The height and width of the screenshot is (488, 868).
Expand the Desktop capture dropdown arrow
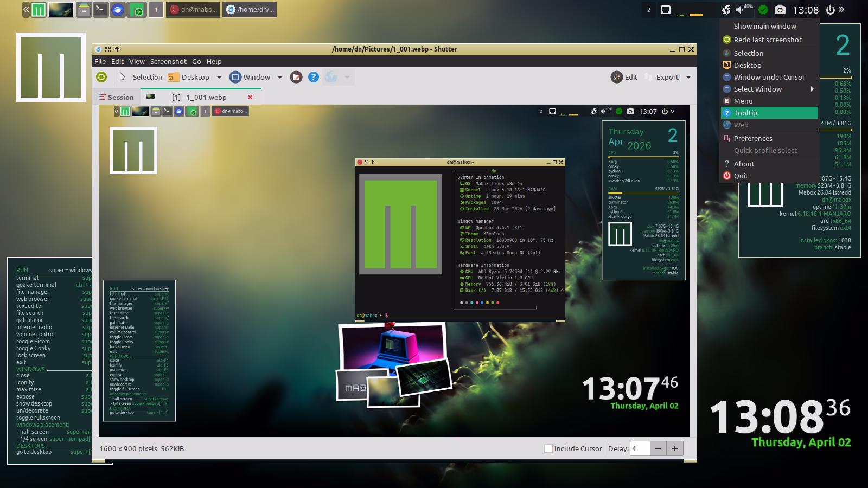pos(219,77)
